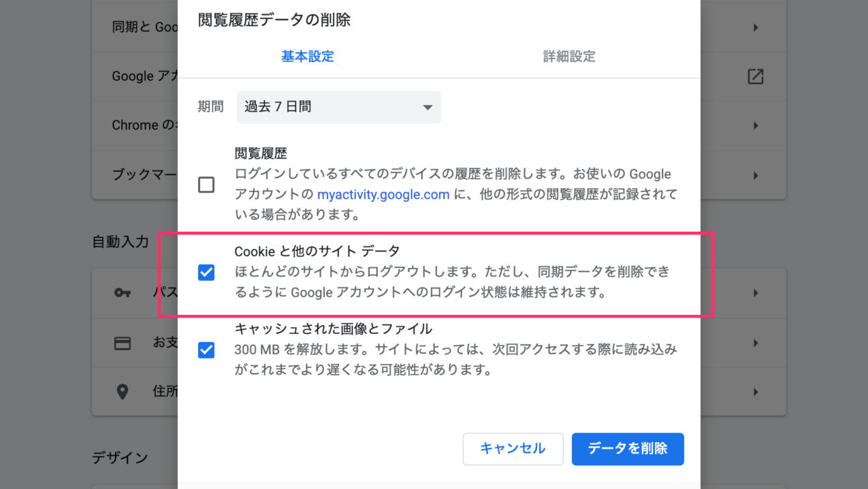Expand the 住所 row chevron

point(755,392)
